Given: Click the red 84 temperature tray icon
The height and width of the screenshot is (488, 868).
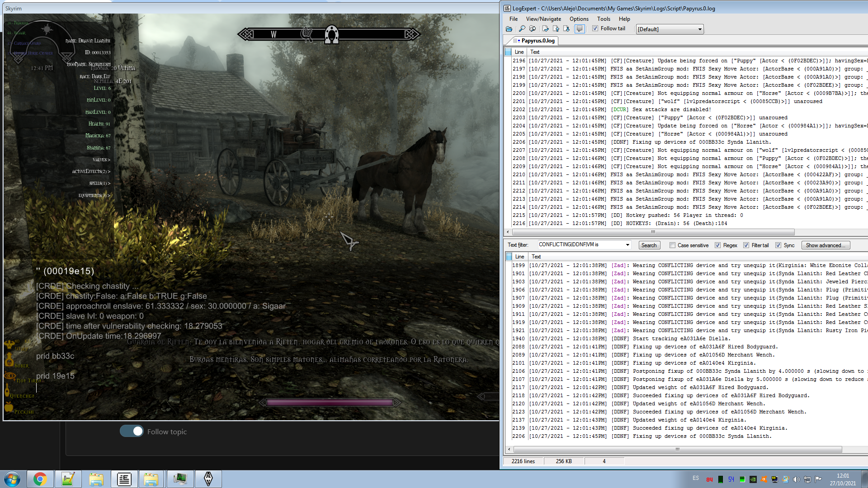Looking at the screenshot, I should coord(710,479).
